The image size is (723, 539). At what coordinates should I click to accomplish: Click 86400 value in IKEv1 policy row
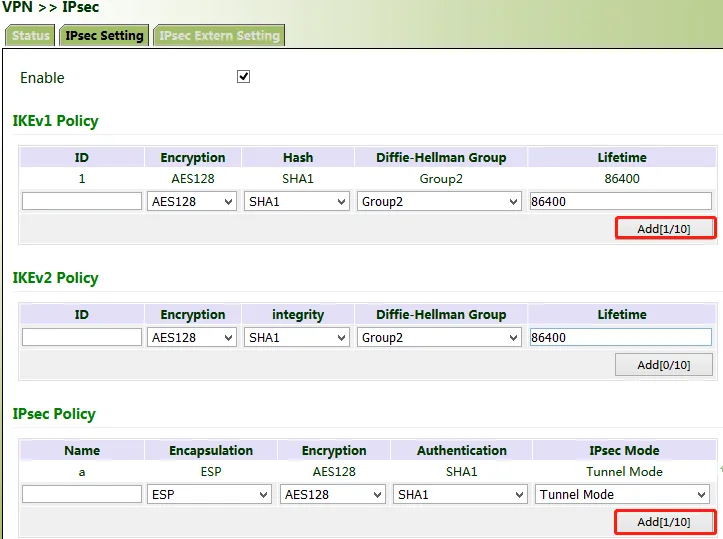[x=622, y=179]
